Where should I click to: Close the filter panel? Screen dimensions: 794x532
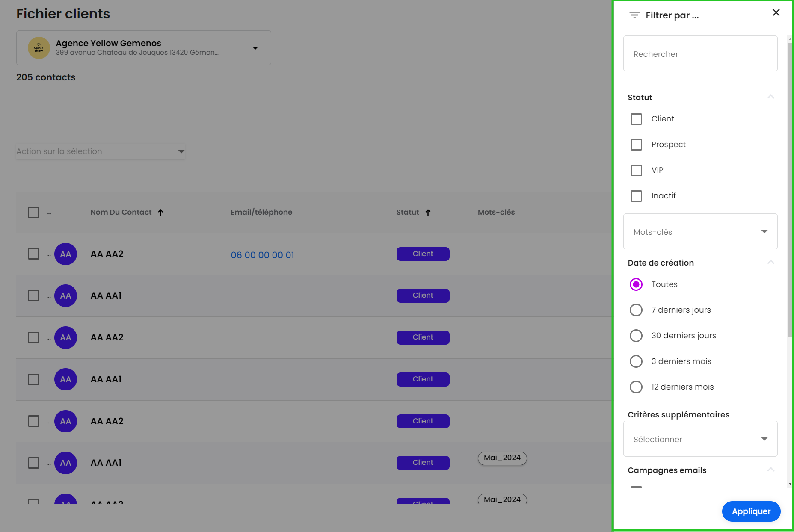pos(776,13)
